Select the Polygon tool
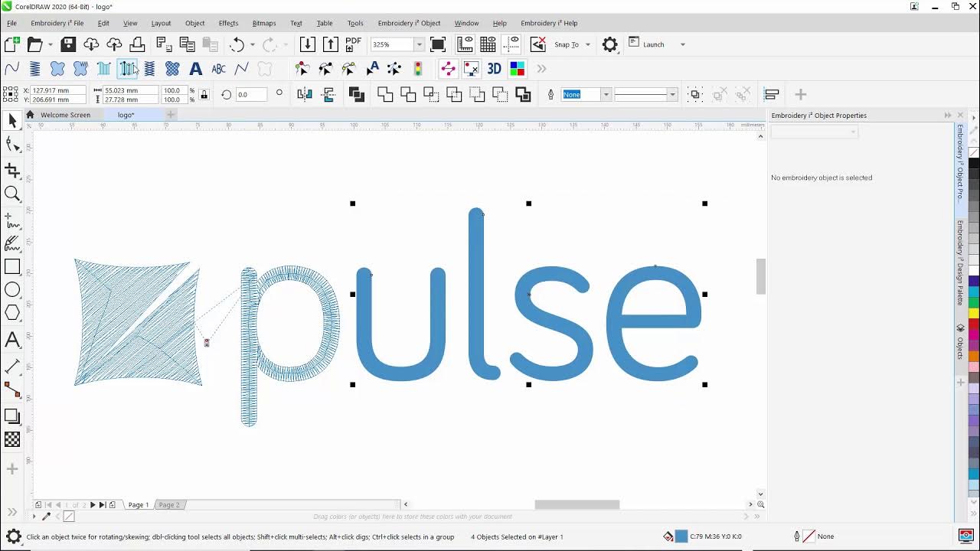Image resolution: width=980 pixels, height=551 pixels. click(12, 313)
